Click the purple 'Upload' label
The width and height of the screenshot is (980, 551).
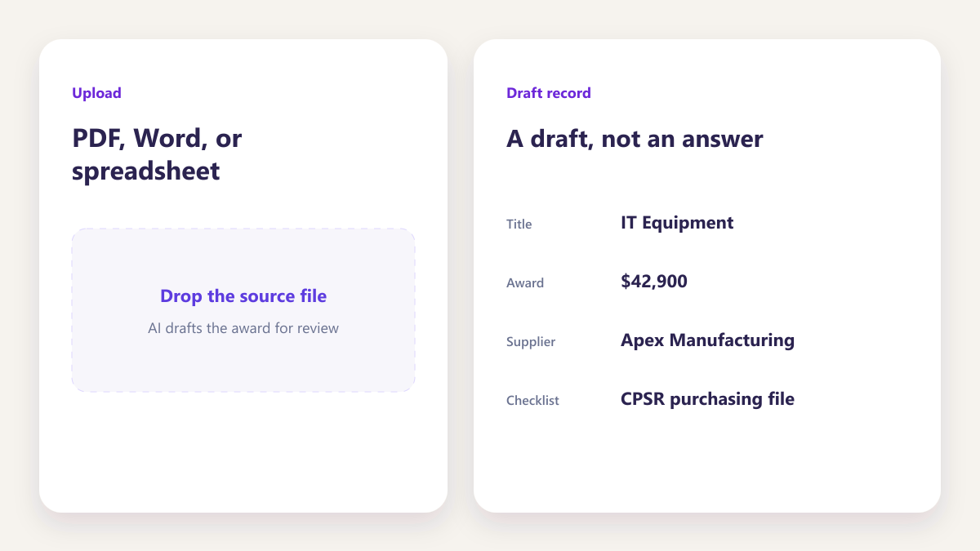[96, 93]
